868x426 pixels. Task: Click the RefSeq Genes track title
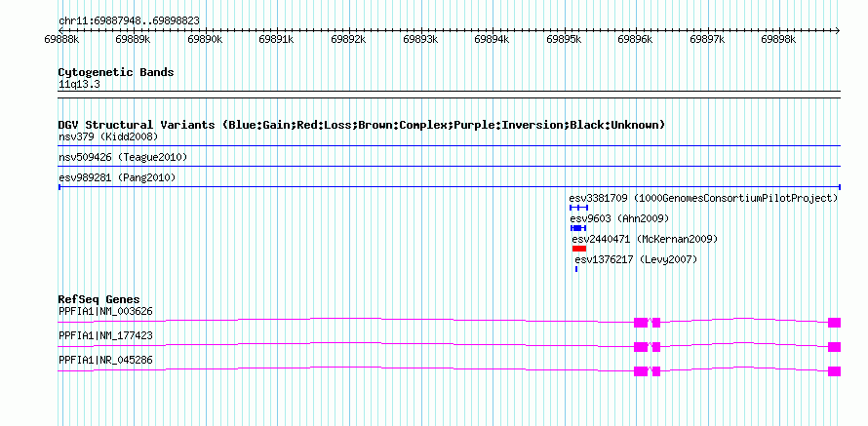click(x=99, y=300)
